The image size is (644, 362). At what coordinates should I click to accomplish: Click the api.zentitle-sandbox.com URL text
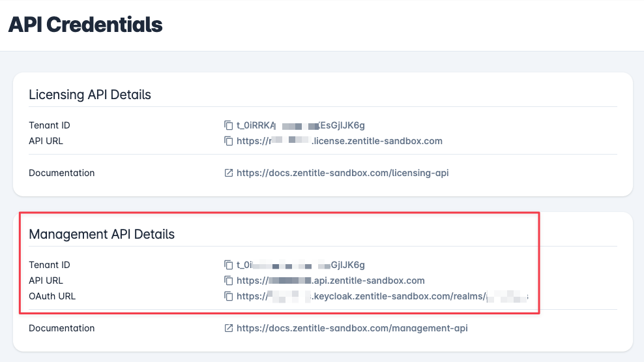point(330,280)
